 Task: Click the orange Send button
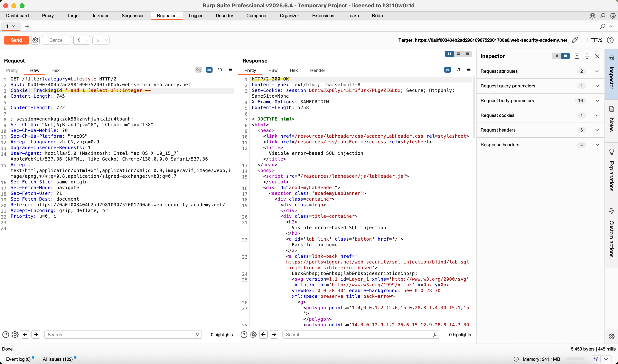[x=16, y=40]
